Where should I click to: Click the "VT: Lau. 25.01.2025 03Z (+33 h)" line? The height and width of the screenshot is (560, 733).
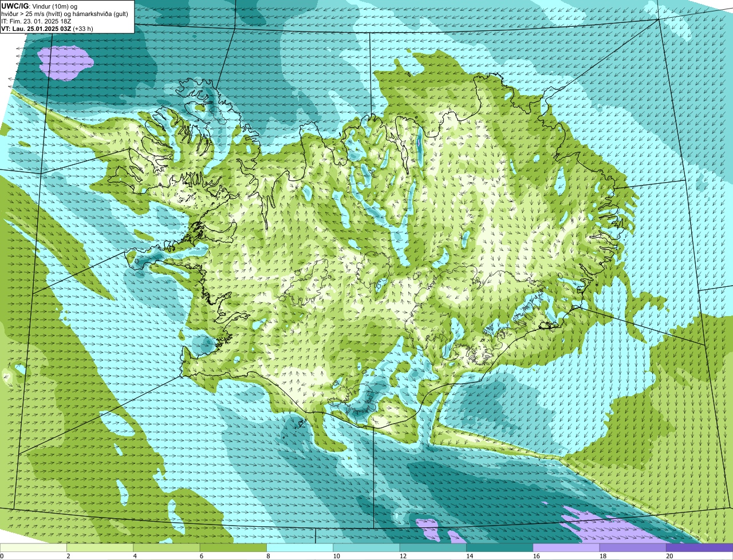pyautogui.click(x=48, y=29)
